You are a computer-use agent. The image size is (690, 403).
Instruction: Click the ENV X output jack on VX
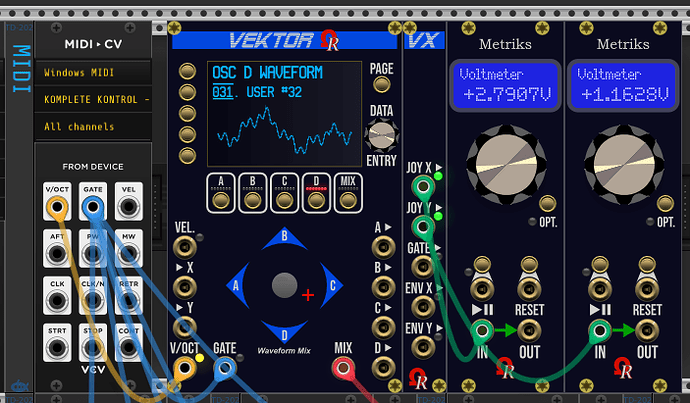(x=423, y=307)
